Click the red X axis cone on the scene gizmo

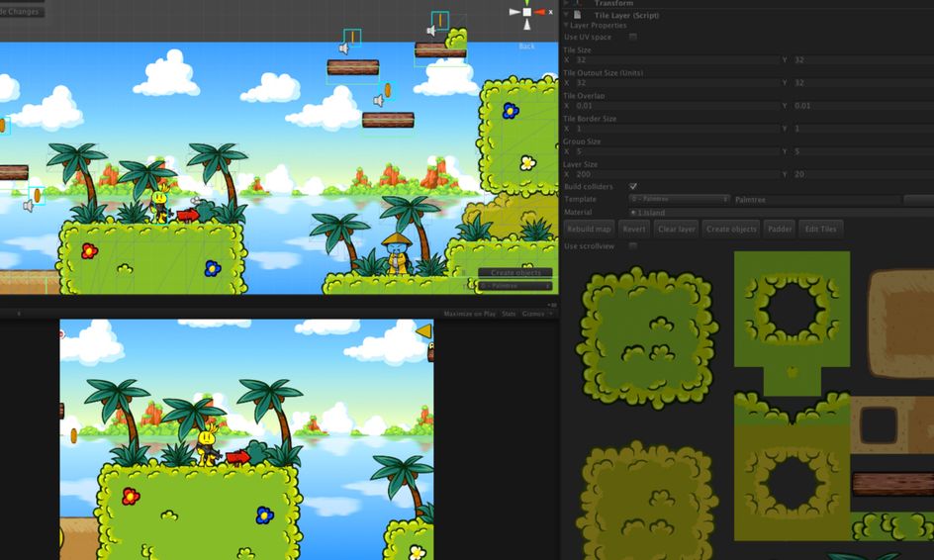(539, 12)
